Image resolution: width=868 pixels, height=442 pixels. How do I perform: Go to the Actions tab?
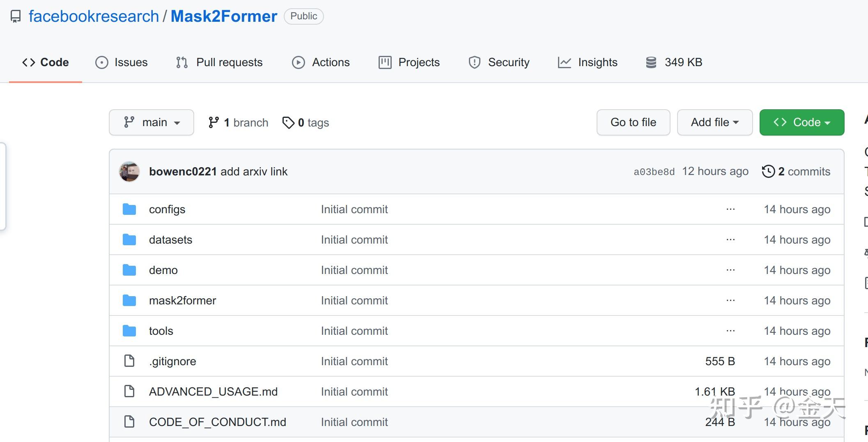(x=321, y=62)
